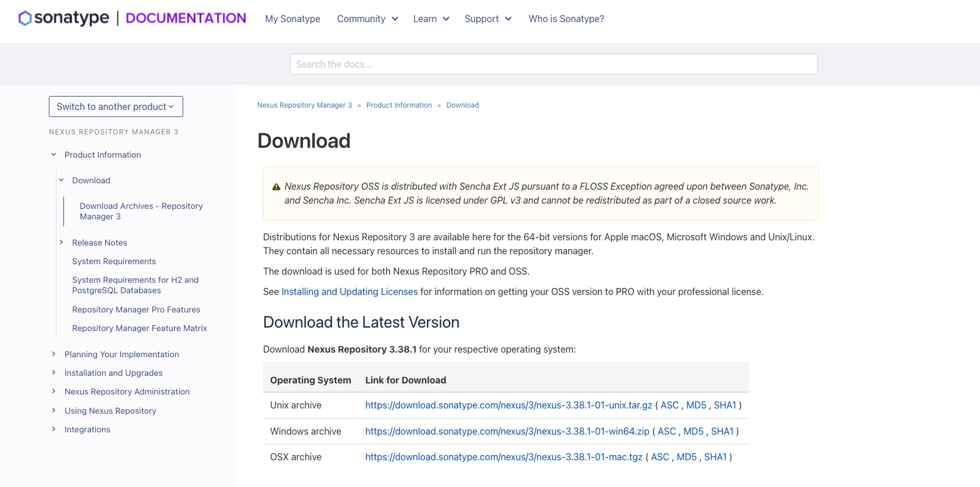Select Product Information in sidebar
The height and width of the screenshot is (487, 980).
point(103,155)
